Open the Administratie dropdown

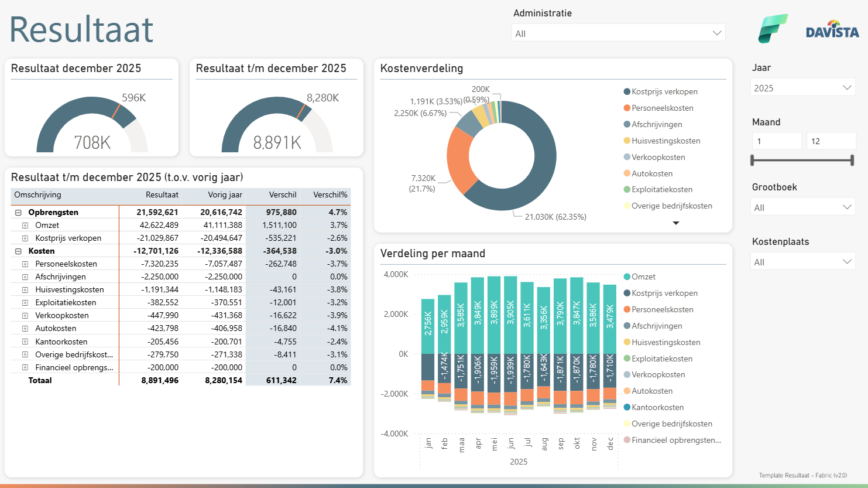(618, 33)
